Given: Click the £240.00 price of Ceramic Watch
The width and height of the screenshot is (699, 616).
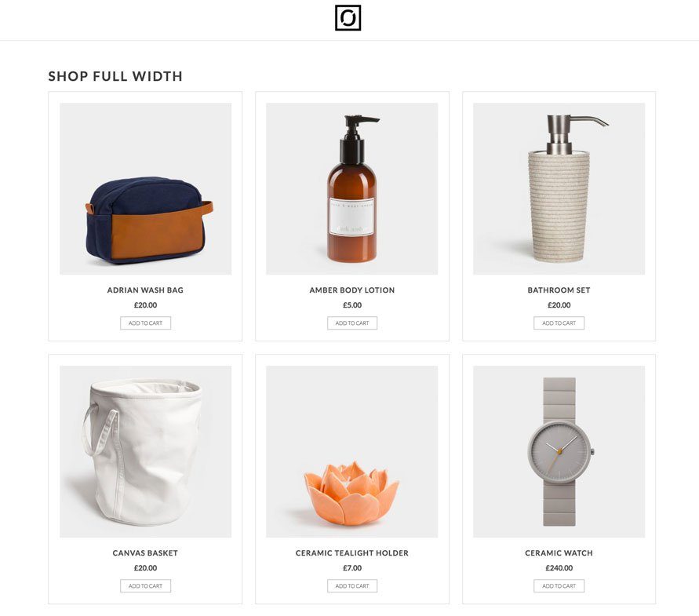Looking at the screenshot, I should point(559,568).
